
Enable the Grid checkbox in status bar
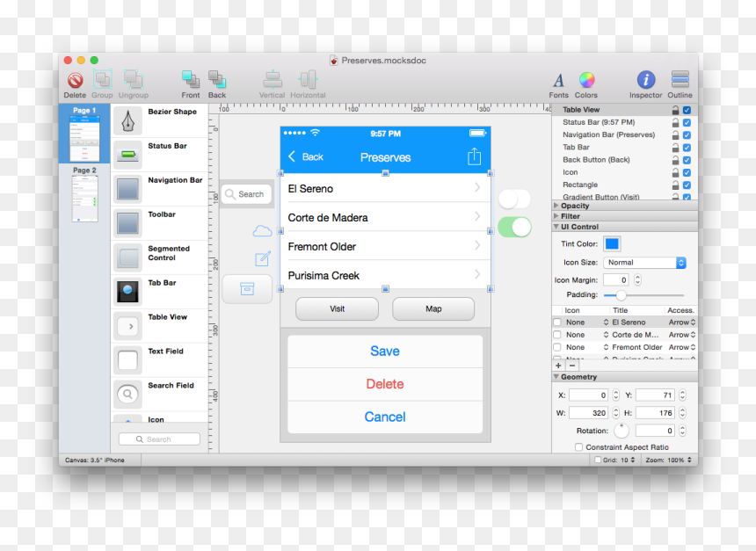[598, 460]
